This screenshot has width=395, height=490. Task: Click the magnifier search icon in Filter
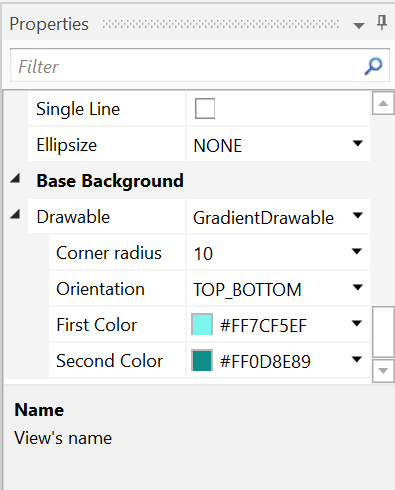coord(373,66)
